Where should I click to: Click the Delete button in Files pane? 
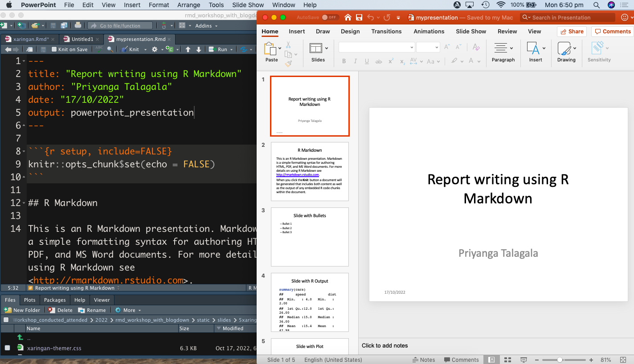point(60,310)
